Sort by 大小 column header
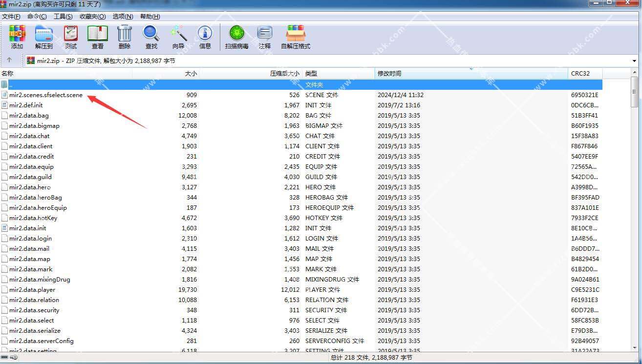This screenshot has height=364, width=642. click(x=166, y=73)
